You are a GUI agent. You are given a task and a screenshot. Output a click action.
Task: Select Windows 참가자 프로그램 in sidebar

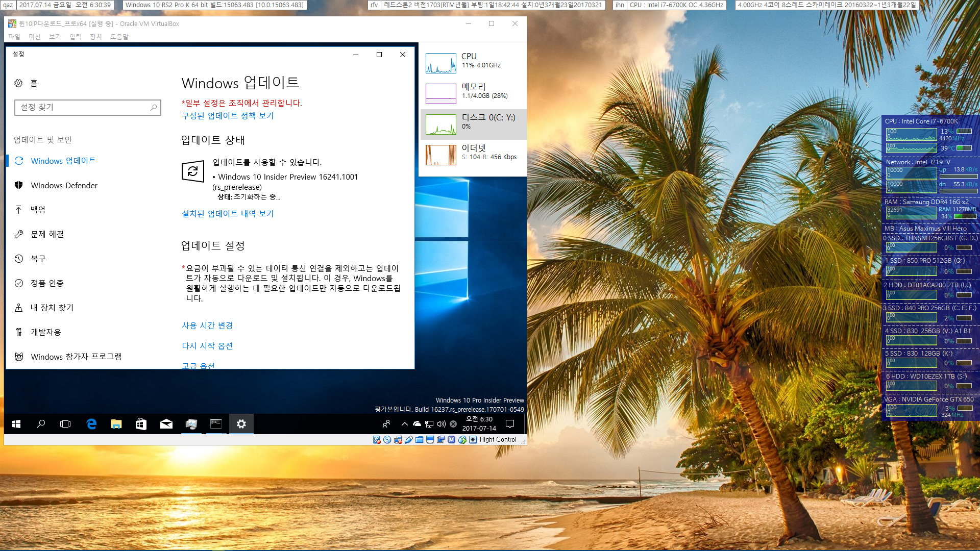click(x=76, y=357)
